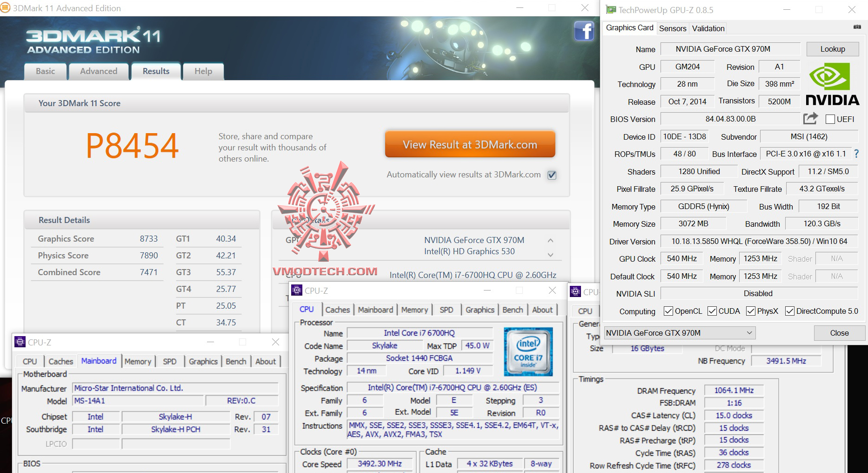
Task: Click the motherboard Model field MS-14A1
Action: coord(138,401)
